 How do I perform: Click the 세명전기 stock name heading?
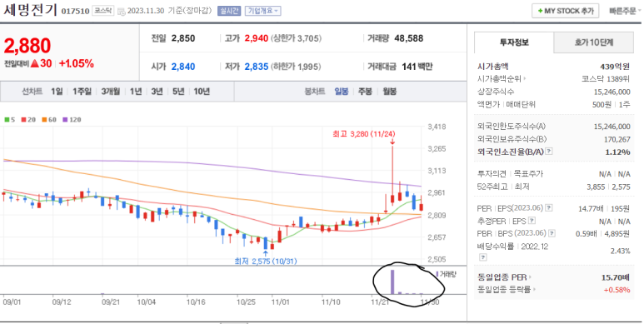pos(30,10)
